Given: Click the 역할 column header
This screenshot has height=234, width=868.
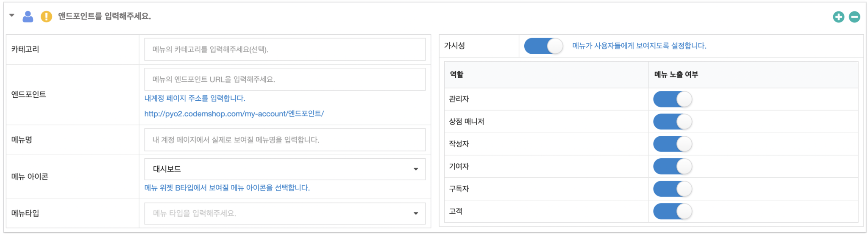Looking at the screenshot, I should point(457,74).
